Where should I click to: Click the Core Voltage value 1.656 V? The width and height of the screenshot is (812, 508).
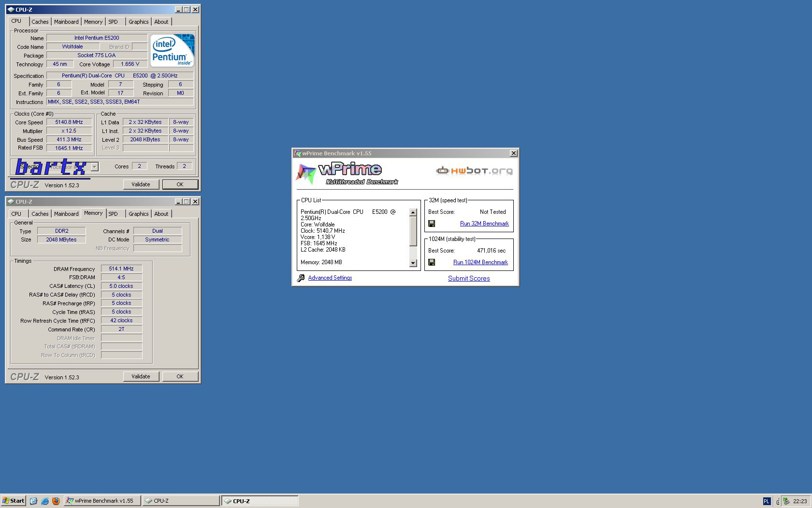pyautogui.click(x=130, y=64)
